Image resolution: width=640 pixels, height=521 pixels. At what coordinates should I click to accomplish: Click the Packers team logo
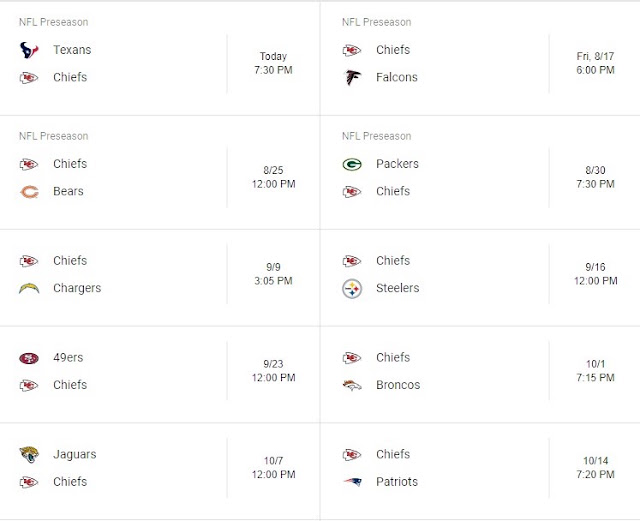[352, 164]
